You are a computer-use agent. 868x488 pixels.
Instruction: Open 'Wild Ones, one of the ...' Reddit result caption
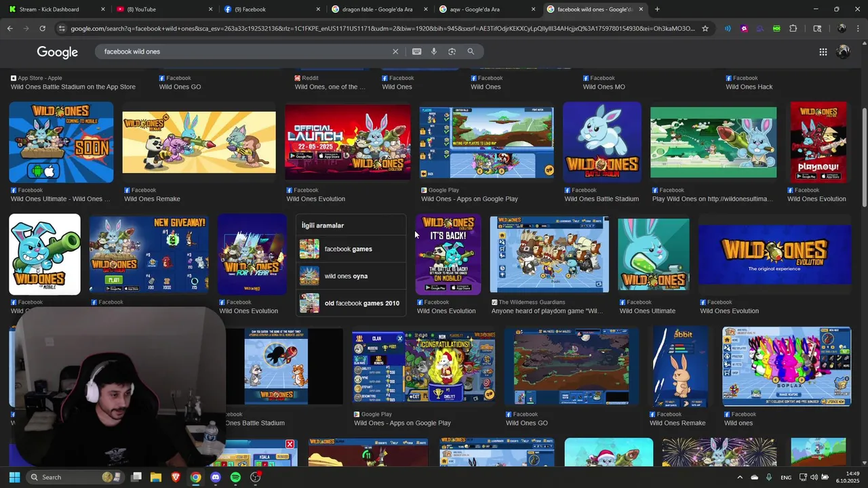(330, 87)
